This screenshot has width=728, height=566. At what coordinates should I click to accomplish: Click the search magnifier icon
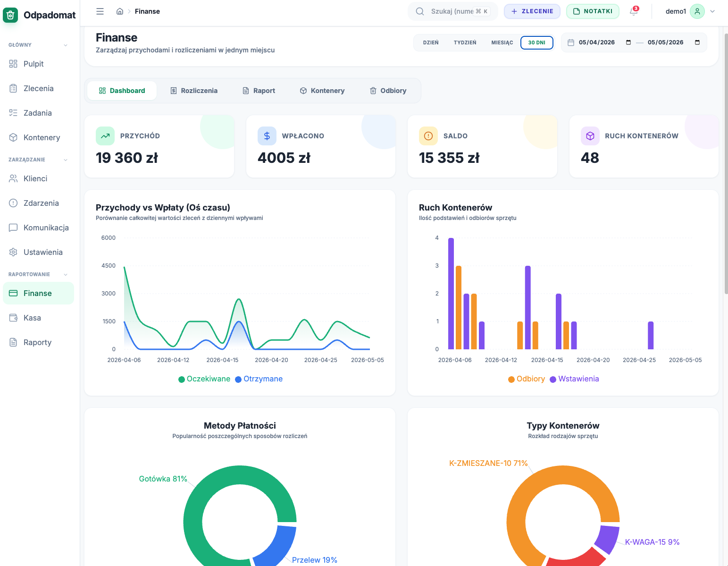(x=419, y=11)
